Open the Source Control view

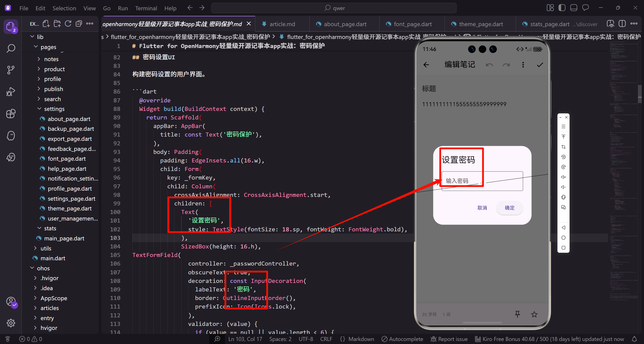point(11,70)
